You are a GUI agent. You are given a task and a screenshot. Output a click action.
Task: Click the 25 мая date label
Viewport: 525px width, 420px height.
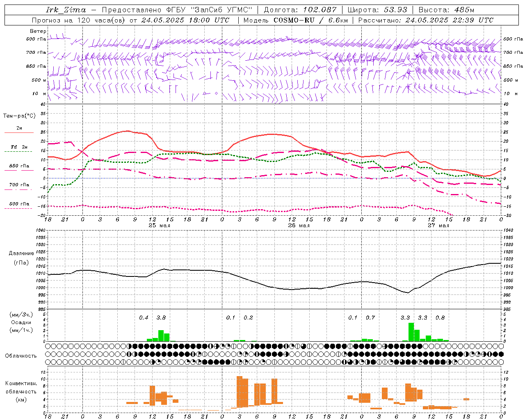[x=159, y=225]
